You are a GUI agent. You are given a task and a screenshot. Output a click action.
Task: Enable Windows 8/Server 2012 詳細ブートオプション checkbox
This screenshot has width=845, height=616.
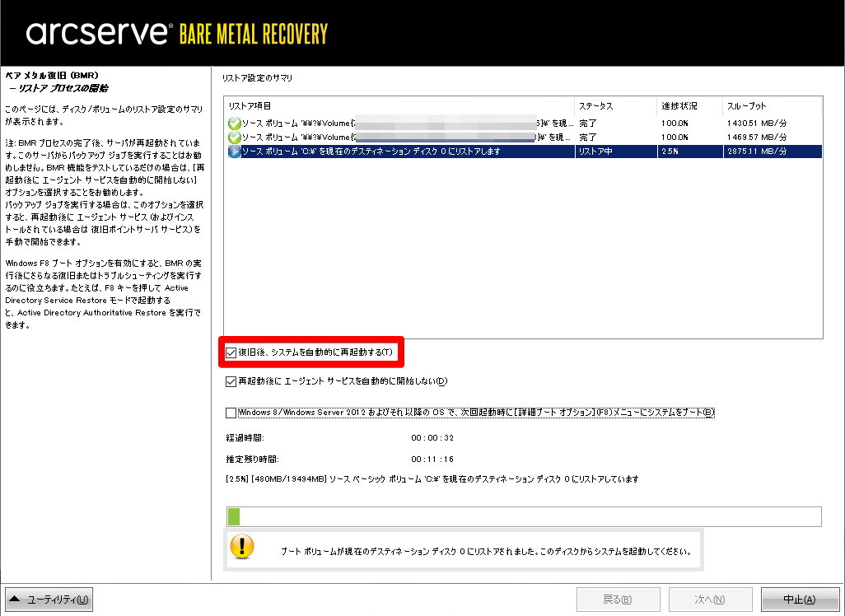(x=231, y=413)
